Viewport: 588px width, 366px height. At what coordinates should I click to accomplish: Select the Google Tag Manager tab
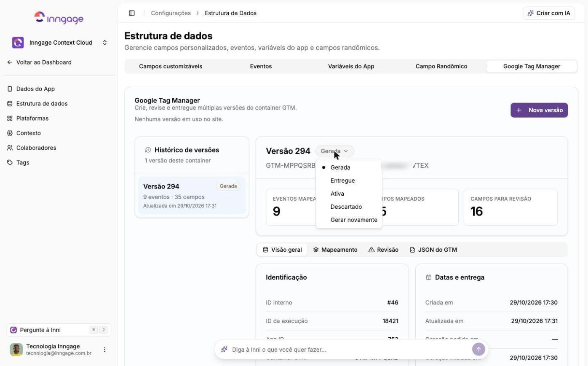click(532, 66)
